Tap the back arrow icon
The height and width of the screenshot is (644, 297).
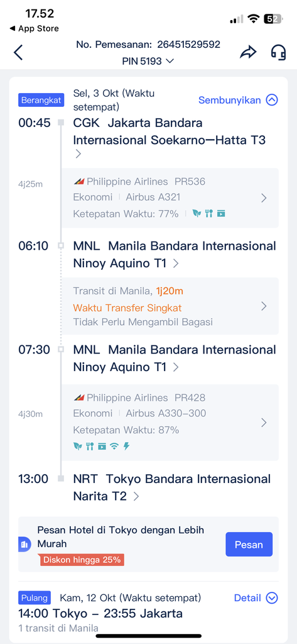(18, 53)
